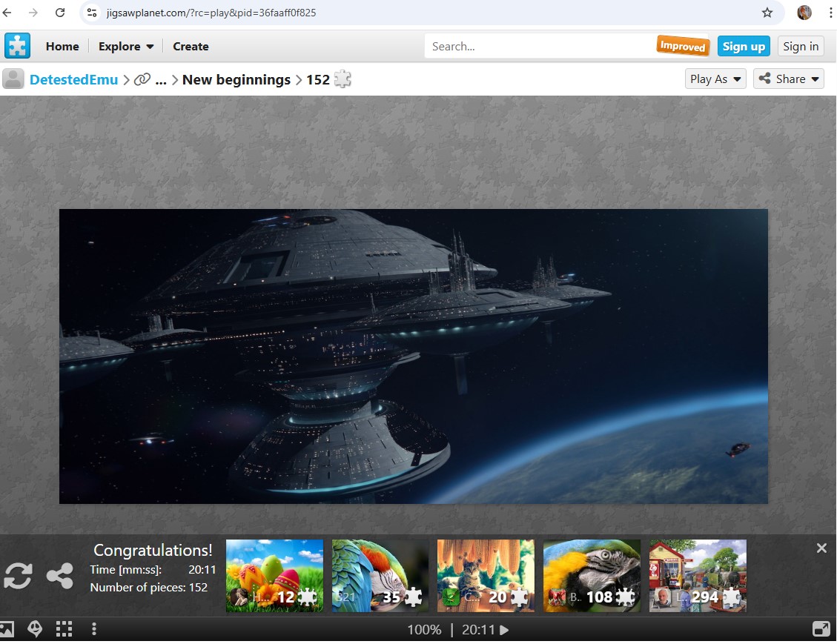Open the cat 20-piece puzzle

click(486, 576)
